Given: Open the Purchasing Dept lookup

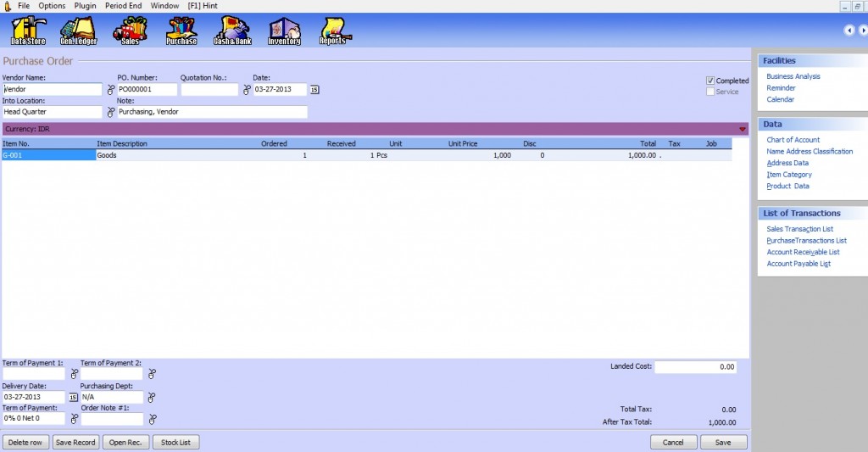Looking at the screenshot, I should (152, 397).
